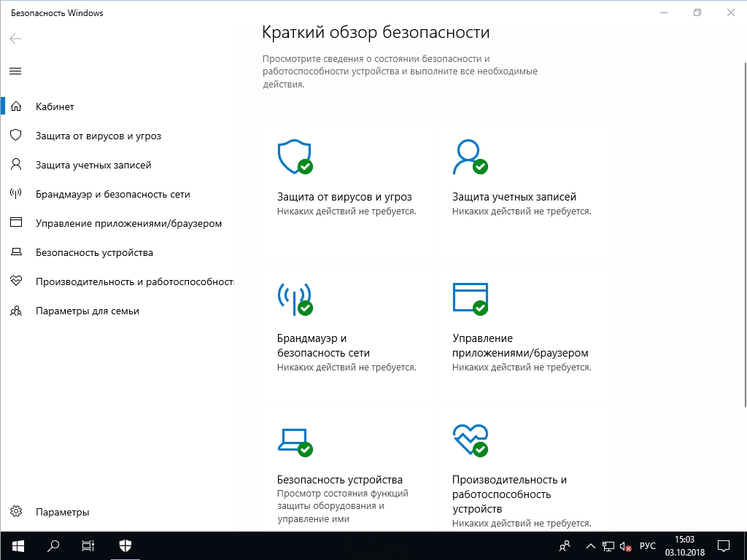Image resolution: width=747 pixels, height=560 pixels.
Task: Click the family icon in sidebar
Action: (x=16, y=311)
